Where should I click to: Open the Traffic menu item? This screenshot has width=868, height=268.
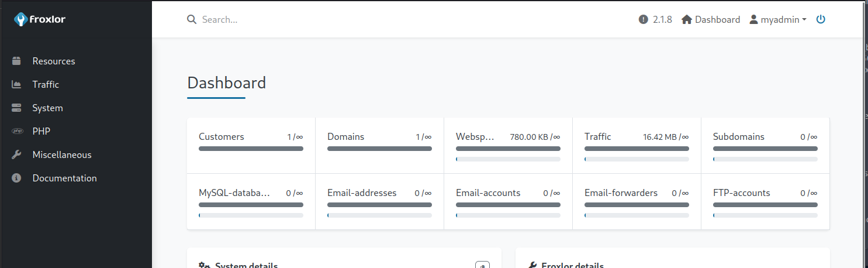[x=46, y=84]
